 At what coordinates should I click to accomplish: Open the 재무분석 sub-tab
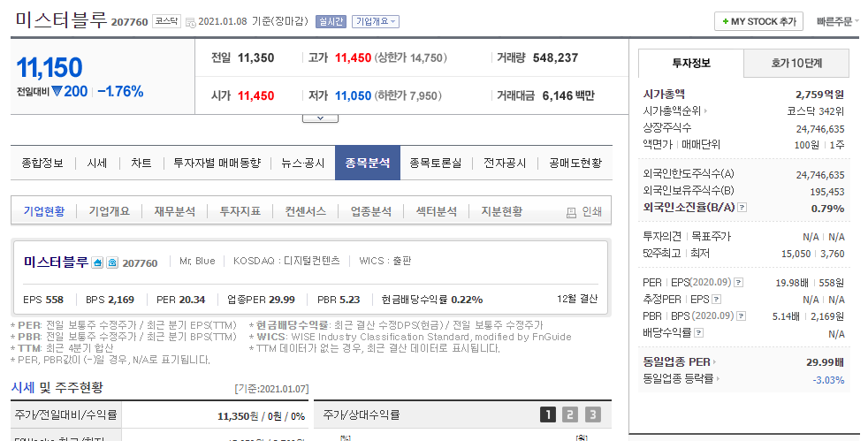tap(174, 211)
